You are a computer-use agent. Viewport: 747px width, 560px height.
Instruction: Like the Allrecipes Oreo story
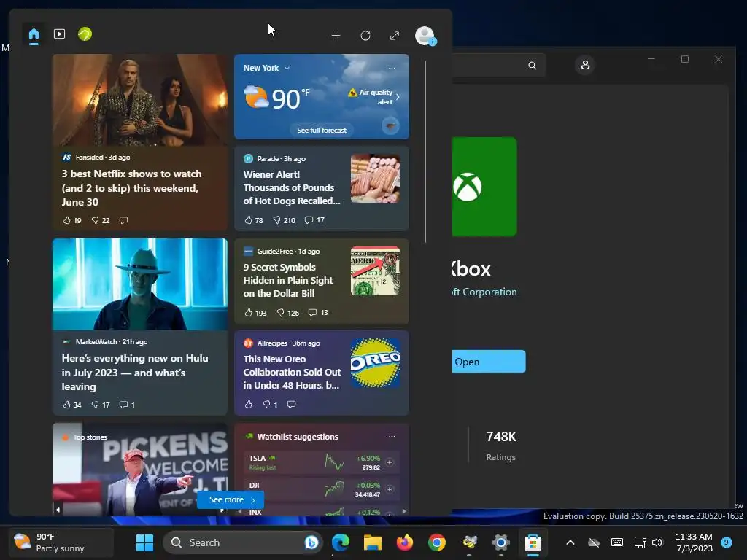point(249,404)
